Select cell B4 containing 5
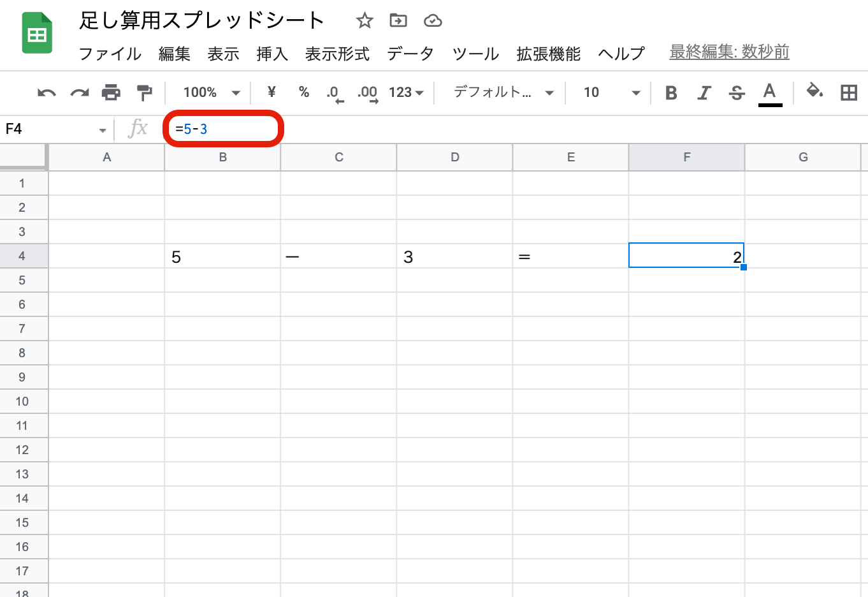 click(222, 256)
